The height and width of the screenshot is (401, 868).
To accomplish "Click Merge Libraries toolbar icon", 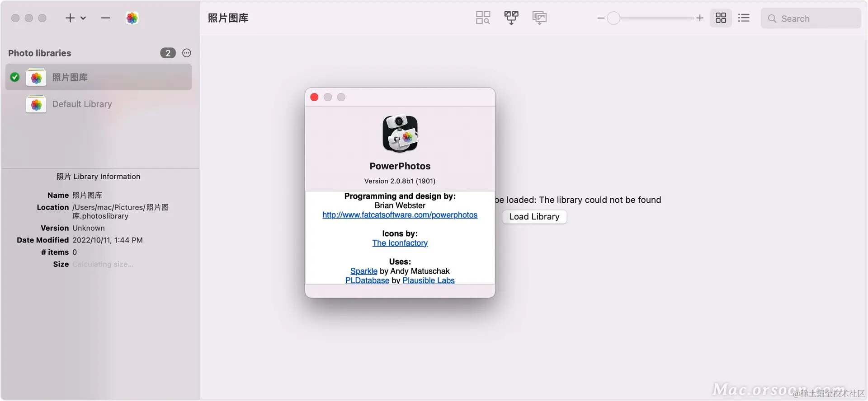I will [x=511, y=18].
